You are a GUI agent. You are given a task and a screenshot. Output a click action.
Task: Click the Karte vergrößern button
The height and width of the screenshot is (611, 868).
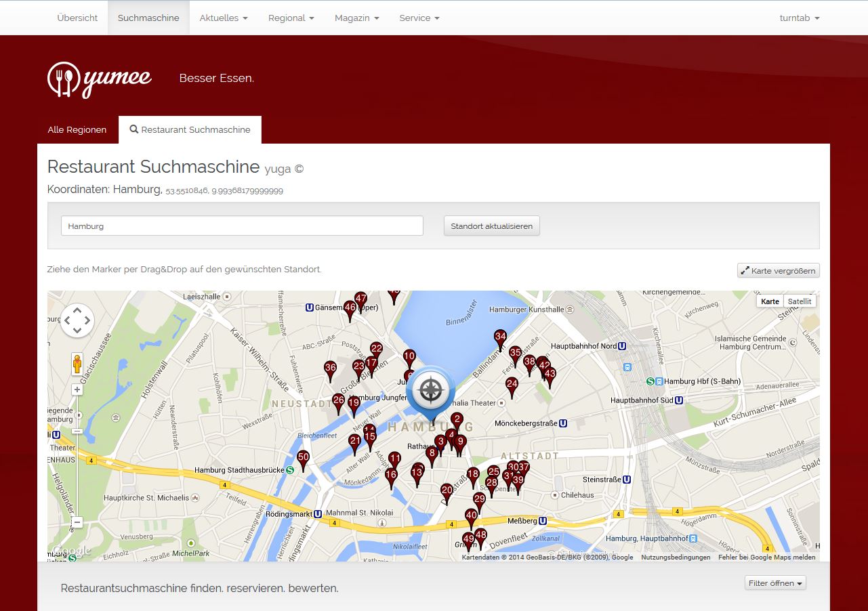point(779,270)
